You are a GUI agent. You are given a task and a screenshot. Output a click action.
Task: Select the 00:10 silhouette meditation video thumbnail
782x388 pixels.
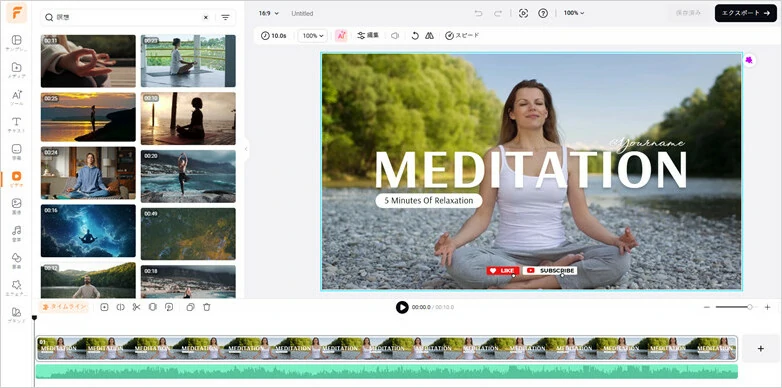click(188, 118)
